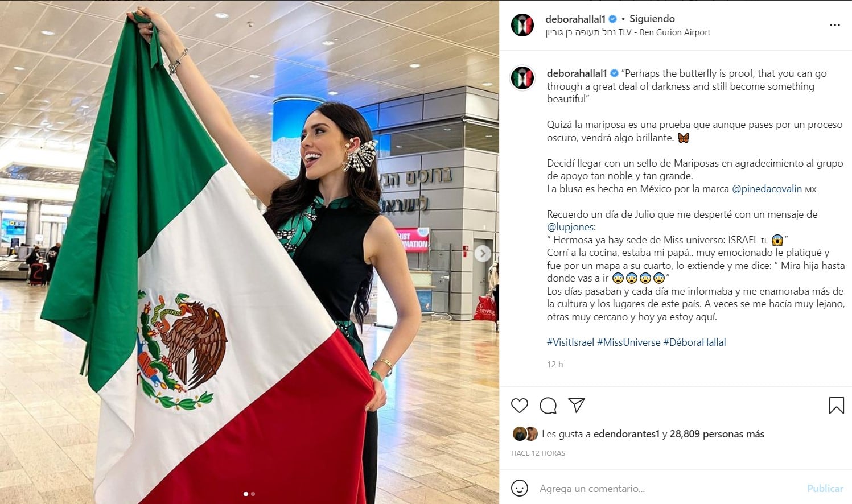Open the #VisitIsrael hashtag
852x504 pixels.
click(570, 342)
